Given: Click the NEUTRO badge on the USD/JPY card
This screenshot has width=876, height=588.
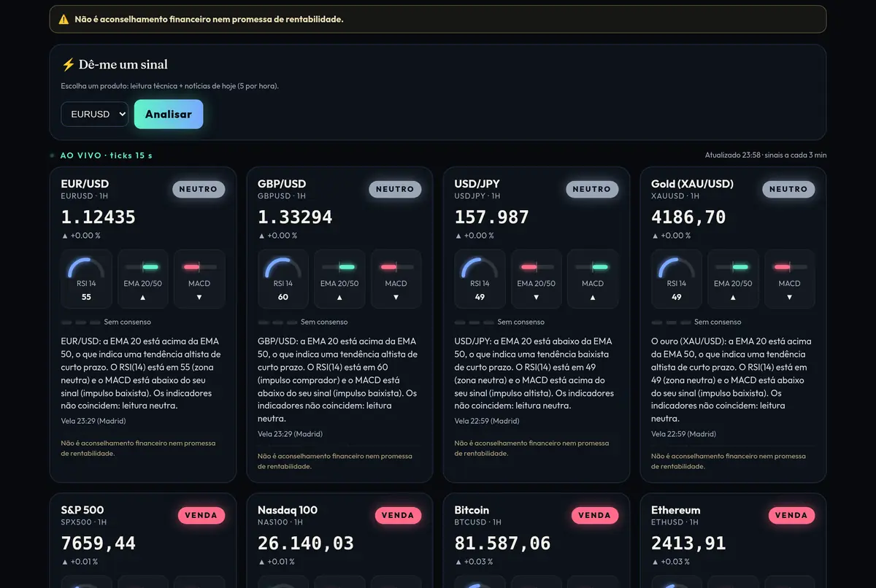Looking at the screenshot, I should [592, 189].
